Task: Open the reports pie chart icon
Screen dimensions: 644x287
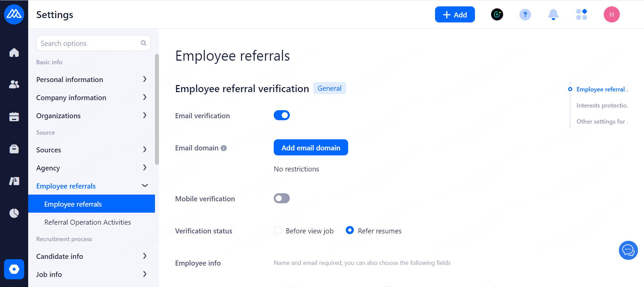Action: click(14, 213)
